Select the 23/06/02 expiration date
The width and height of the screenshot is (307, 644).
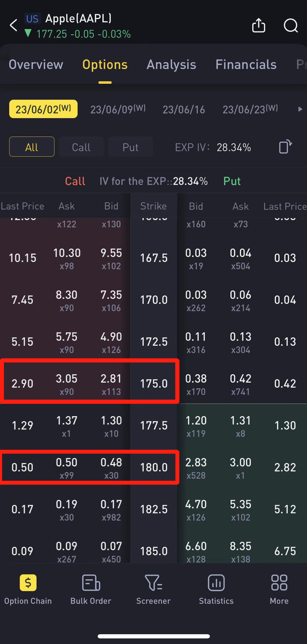point(43,109)
